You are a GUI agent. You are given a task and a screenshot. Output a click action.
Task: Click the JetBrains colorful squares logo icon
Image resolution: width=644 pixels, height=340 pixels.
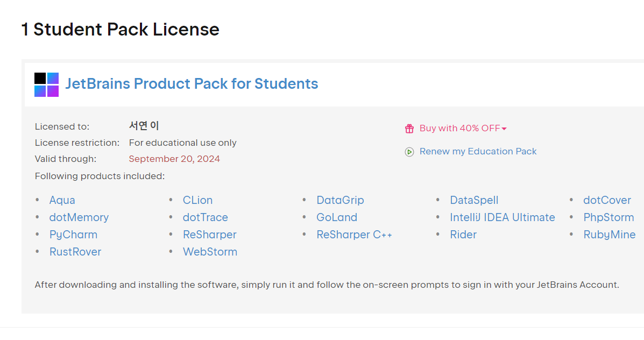[x=46, y=84]
